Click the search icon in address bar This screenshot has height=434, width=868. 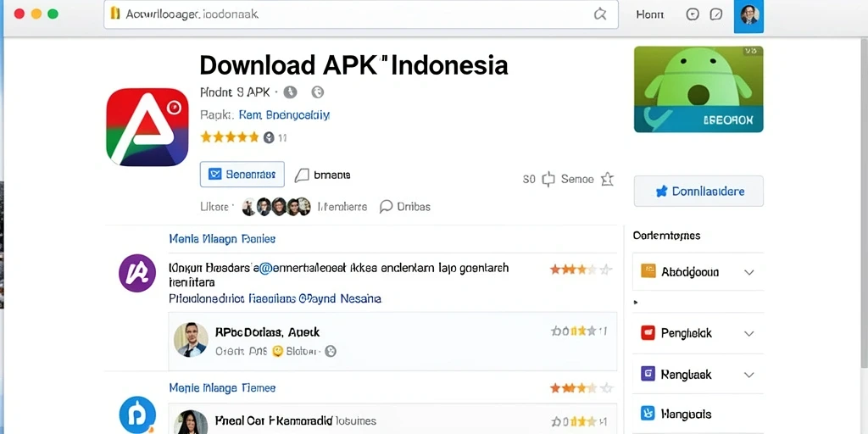[x=600, y=14]
